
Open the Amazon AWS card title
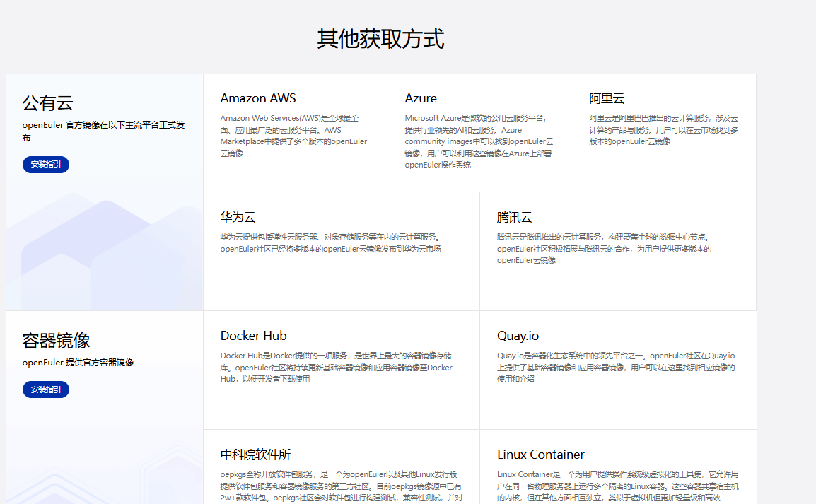[258, 98]
